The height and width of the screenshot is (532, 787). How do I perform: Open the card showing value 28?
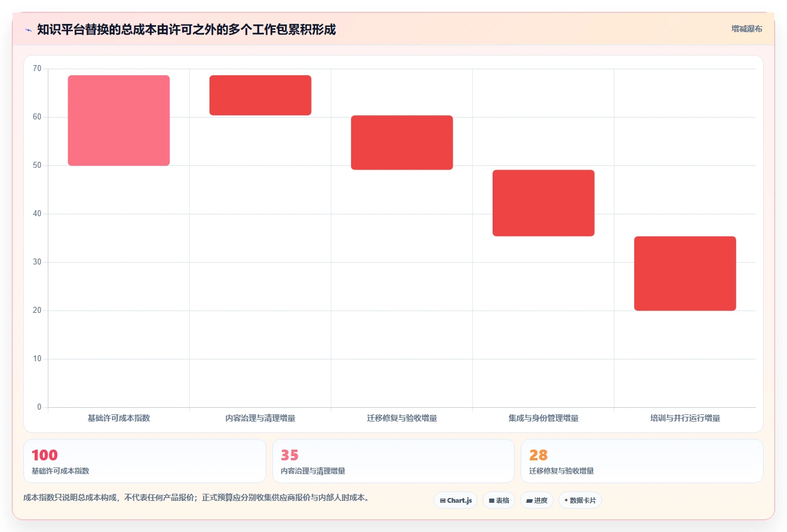pyautogui.click(x=642, y=461)
